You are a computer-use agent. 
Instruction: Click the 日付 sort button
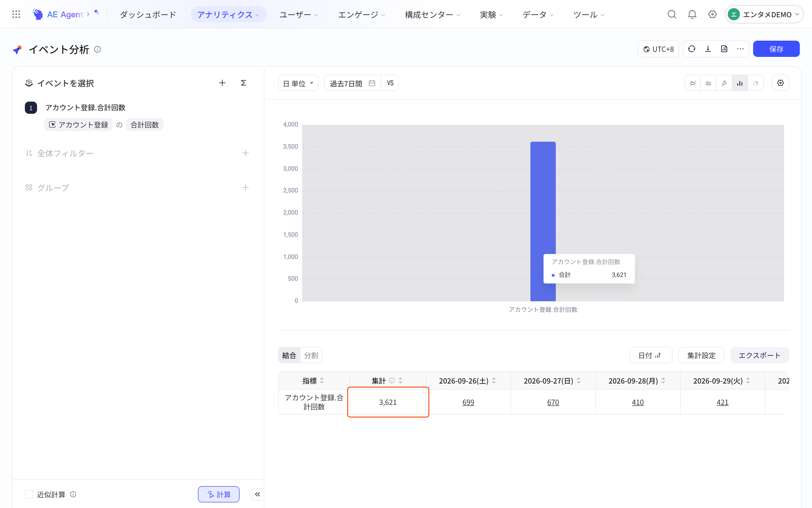[651, 355]
